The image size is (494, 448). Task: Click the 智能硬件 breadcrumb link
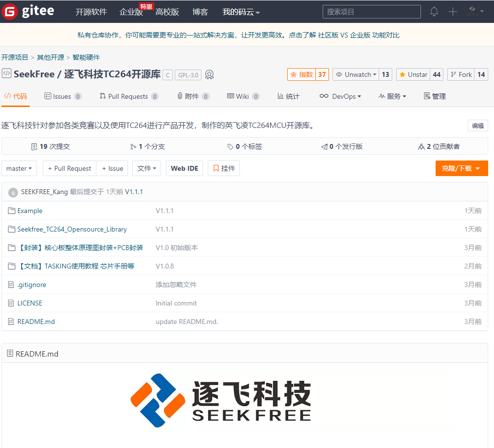coord(86,57)
